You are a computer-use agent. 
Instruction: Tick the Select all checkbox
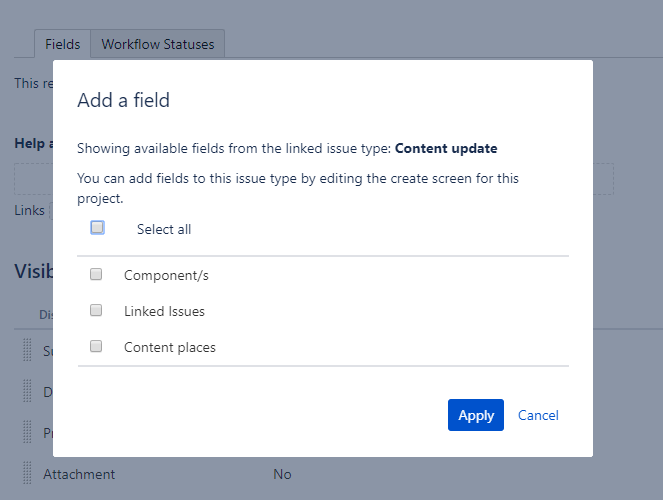click(97, 228)
